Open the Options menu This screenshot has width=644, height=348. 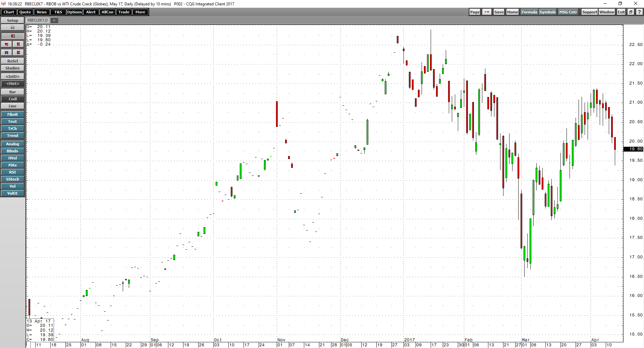tap(74, 12)
